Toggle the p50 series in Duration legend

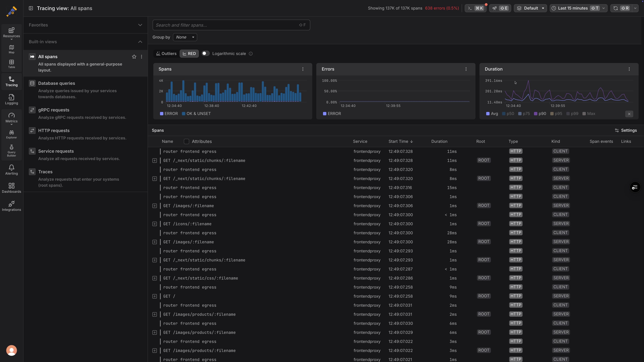(508, 114)
